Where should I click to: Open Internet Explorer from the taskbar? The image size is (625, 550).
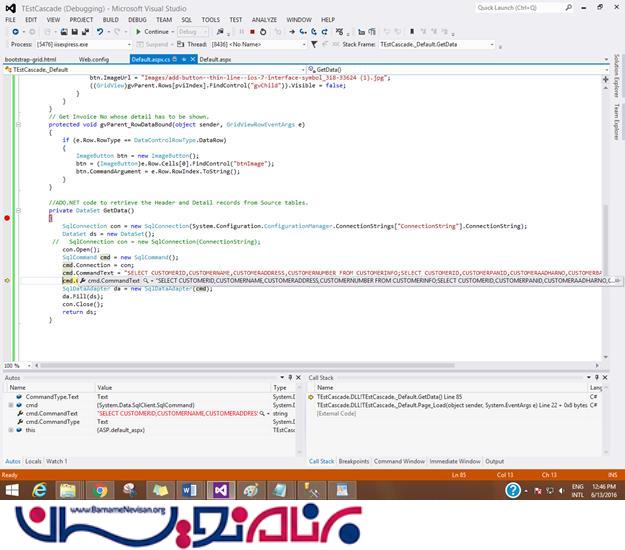41,490
